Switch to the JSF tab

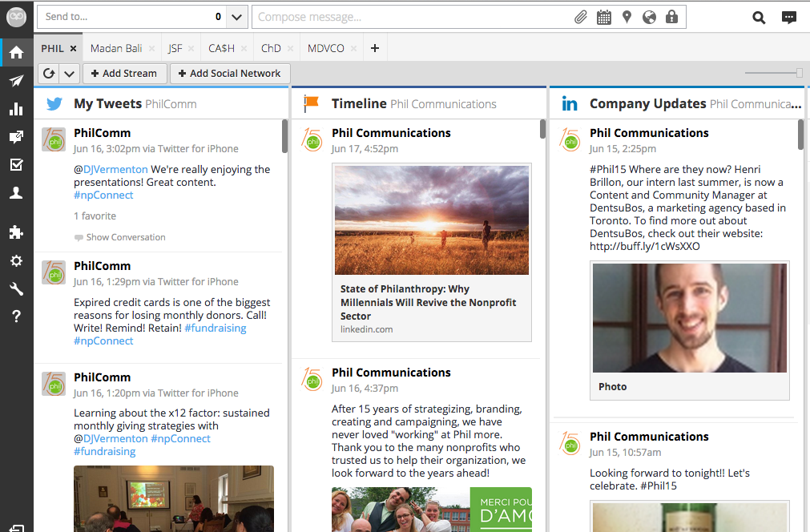175,48
